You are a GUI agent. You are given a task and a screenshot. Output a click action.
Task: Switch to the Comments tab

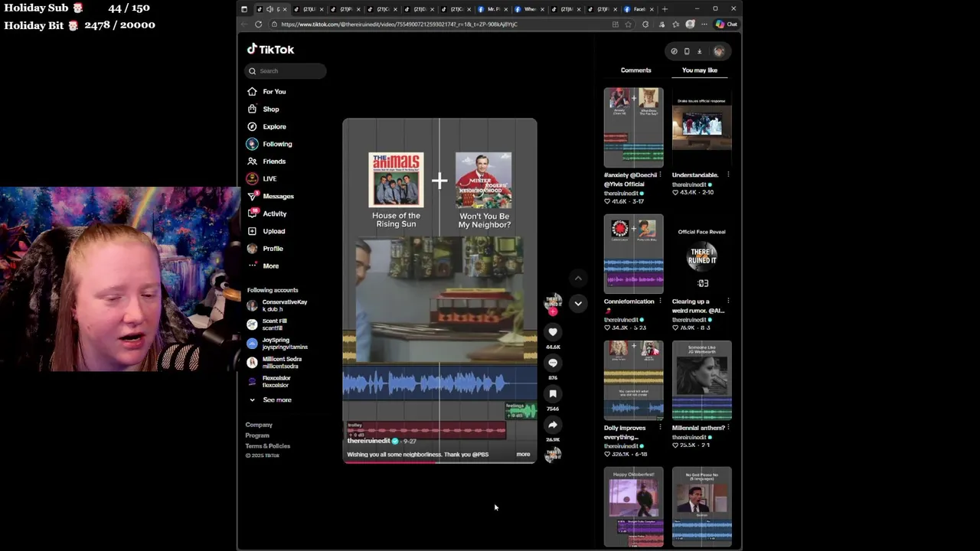[x=635, y=70]
